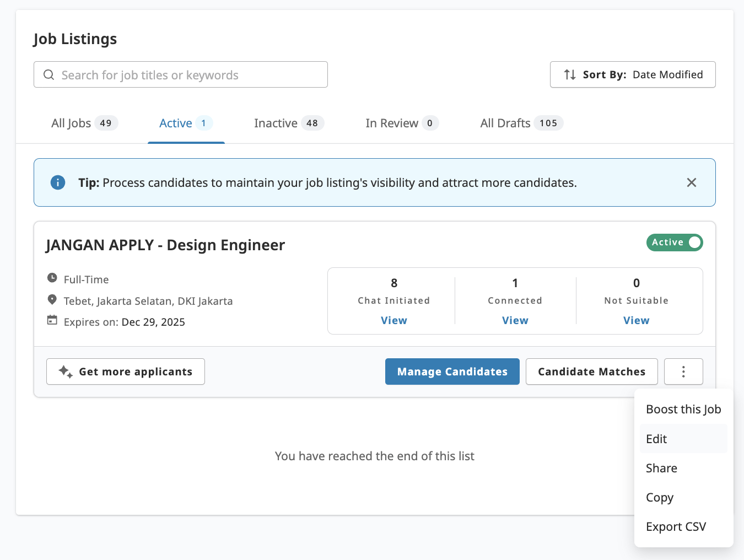Click the location pin icon near Tebet
Viewport: 744px width, 560px height.
tap(52, 299)
